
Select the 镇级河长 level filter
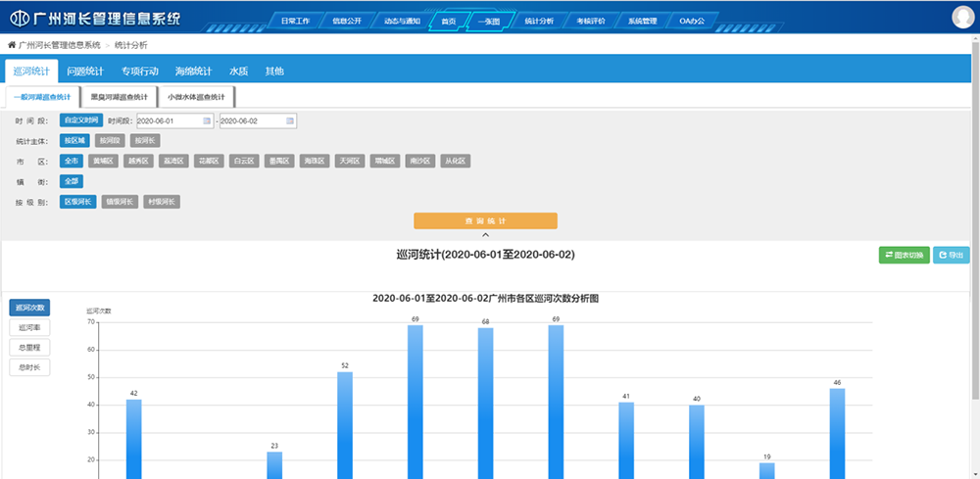tap(120, 202)
